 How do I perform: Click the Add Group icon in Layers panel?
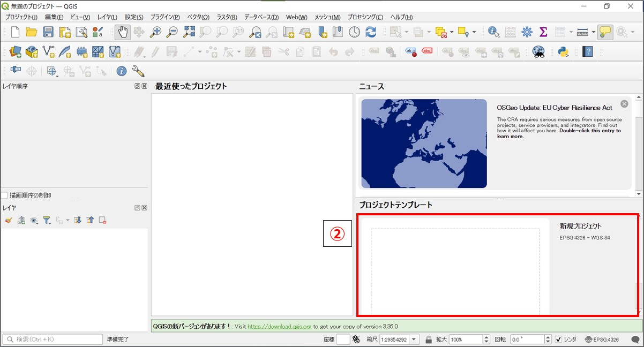21,220
